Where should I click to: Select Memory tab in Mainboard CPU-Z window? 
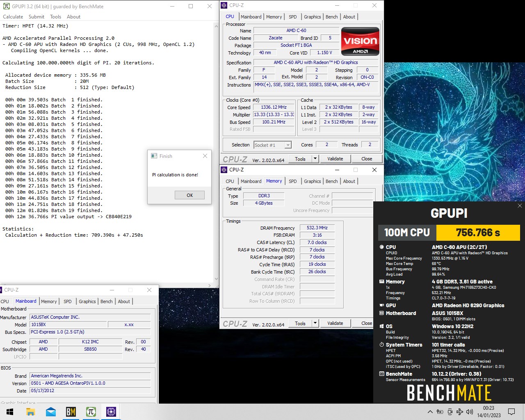49,301
